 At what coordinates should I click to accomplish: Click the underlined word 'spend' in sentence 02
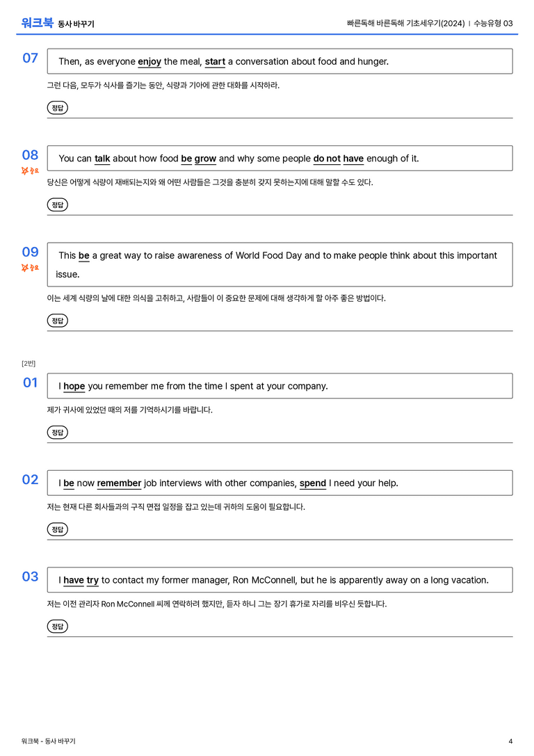coord(313,483)
